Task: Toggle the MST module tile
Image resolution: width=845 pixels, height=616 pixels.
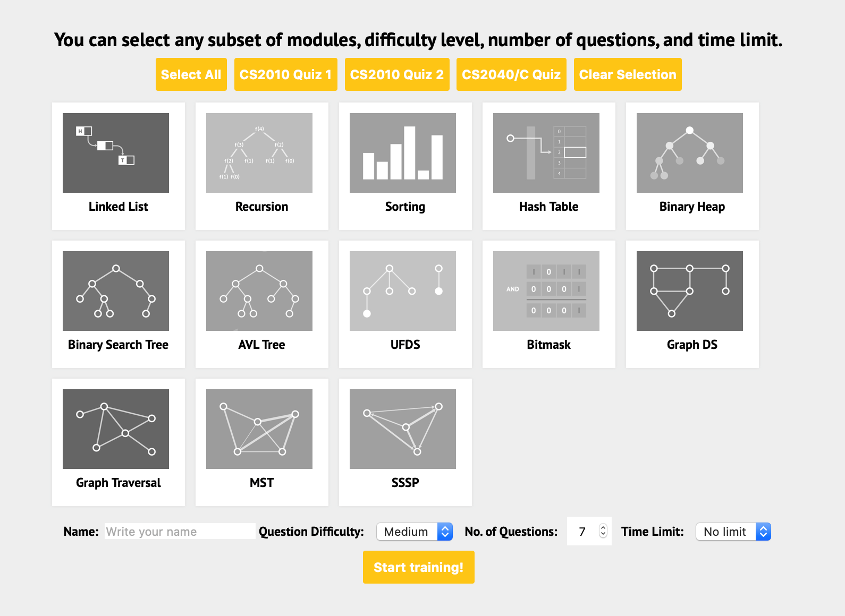Action: (x=262, y=442)
